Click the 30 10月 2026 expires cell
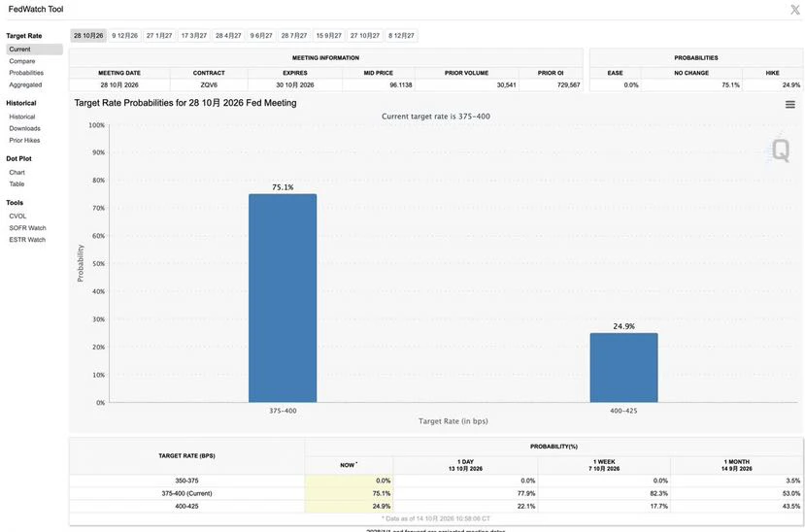This screenshot has height=532, width=805. [x=295, y=84]
